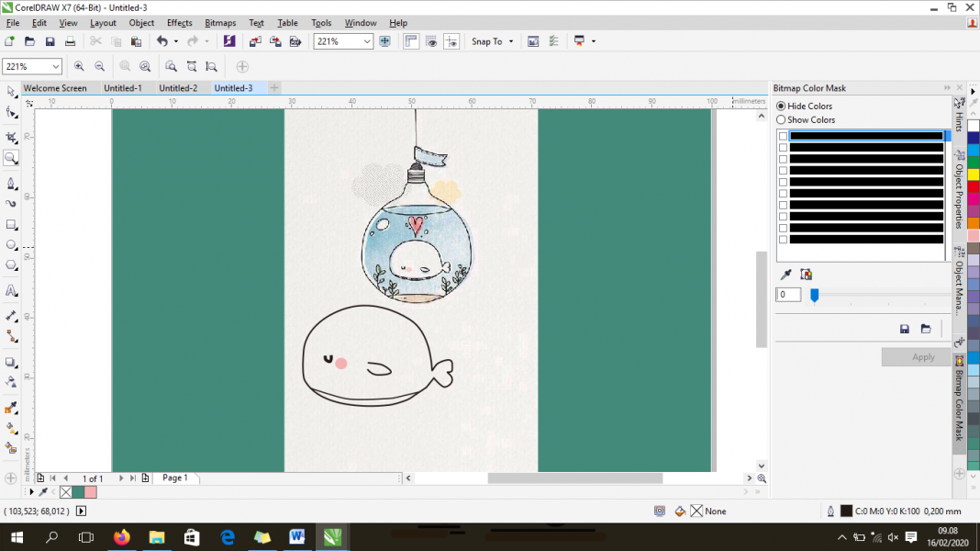Open the Object Properties docker tab
This screenshot has height=551, width=980.
click(x=960, y=194)
